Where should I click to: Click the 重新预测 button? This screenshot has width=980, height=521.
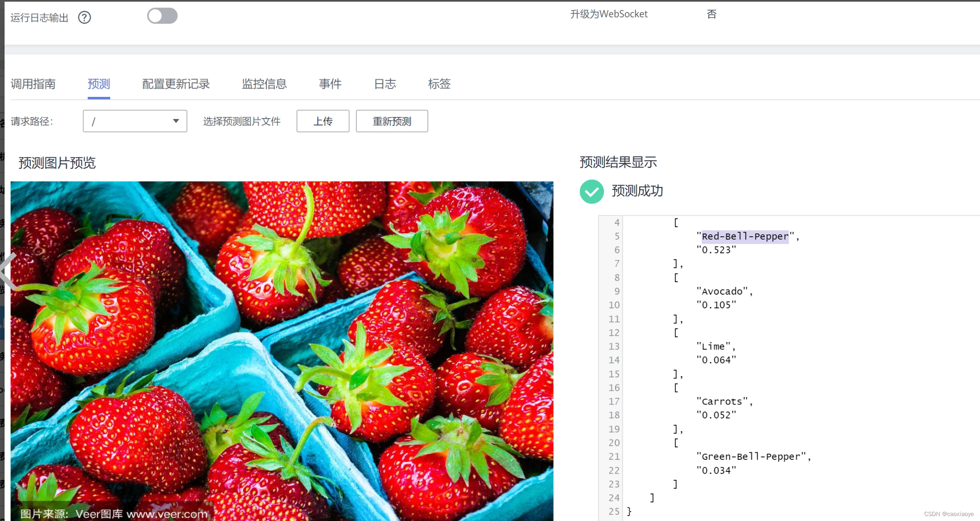[x=392, y=121]
